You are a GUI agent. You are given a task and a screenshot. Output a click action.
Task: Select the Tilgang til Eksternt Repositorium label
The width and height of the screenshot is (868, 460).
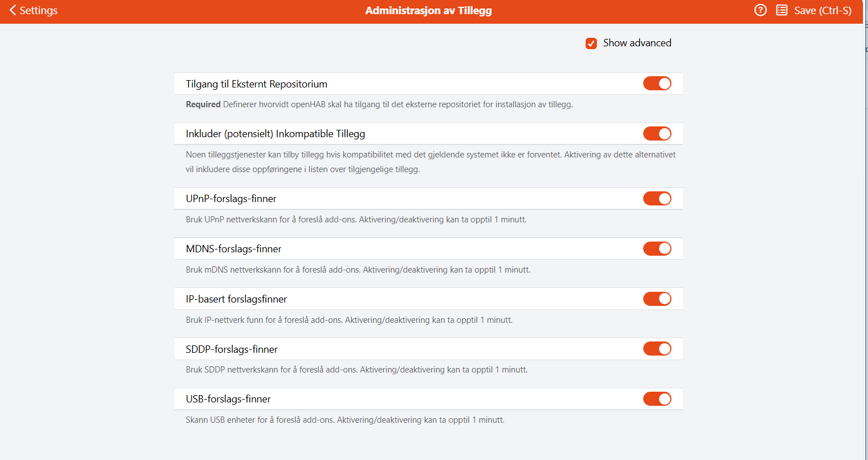pos(256,84)
